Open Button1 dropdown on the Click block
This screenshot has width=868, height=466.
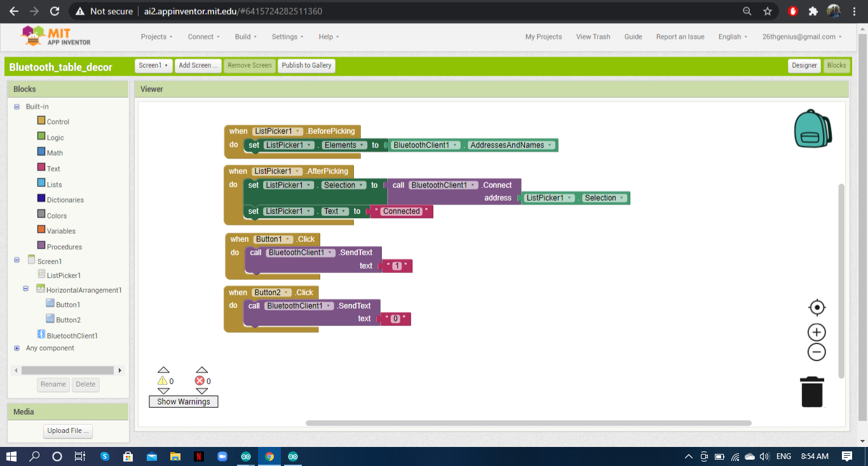(273, 239)
